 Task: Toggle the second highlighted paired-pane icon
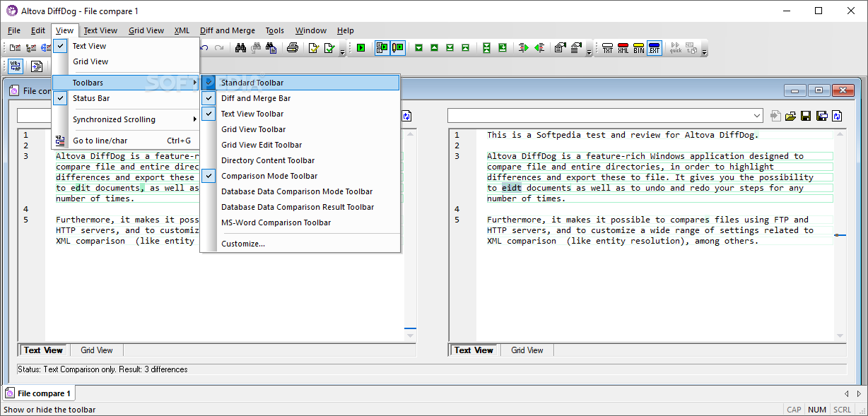point(398,48)
